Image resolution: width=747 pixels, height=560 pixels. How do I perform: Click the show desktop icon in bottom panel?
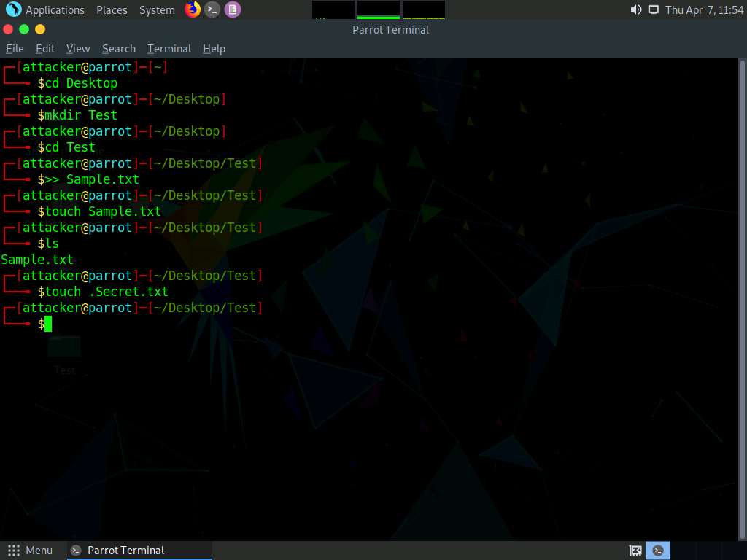coord(635,551)
